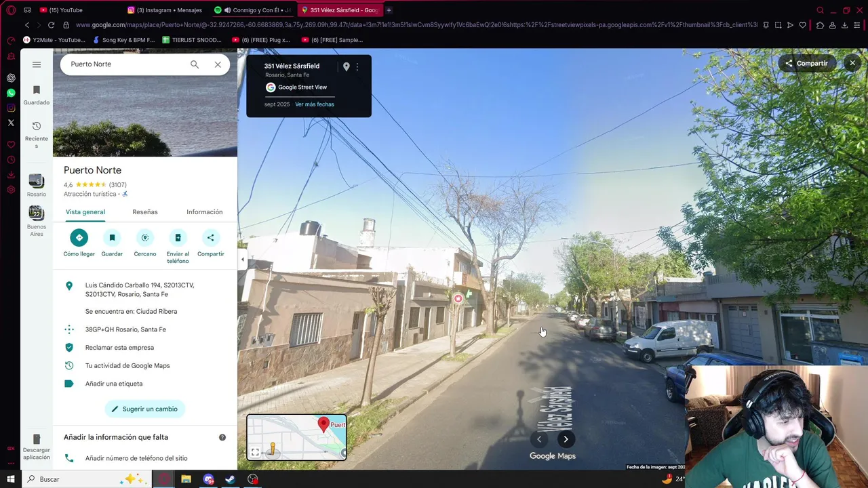Click the Cercano nearby icon

pos(145,238)
